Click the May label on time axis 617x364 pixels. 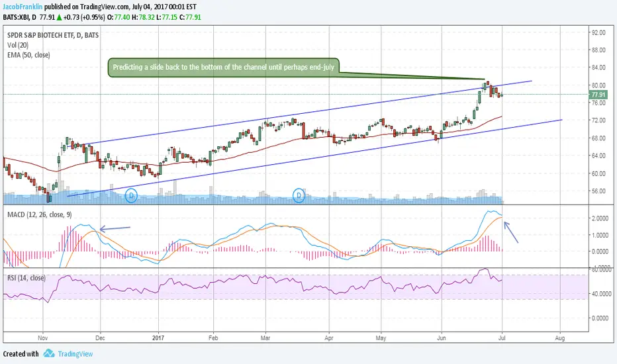coord(381,338)
